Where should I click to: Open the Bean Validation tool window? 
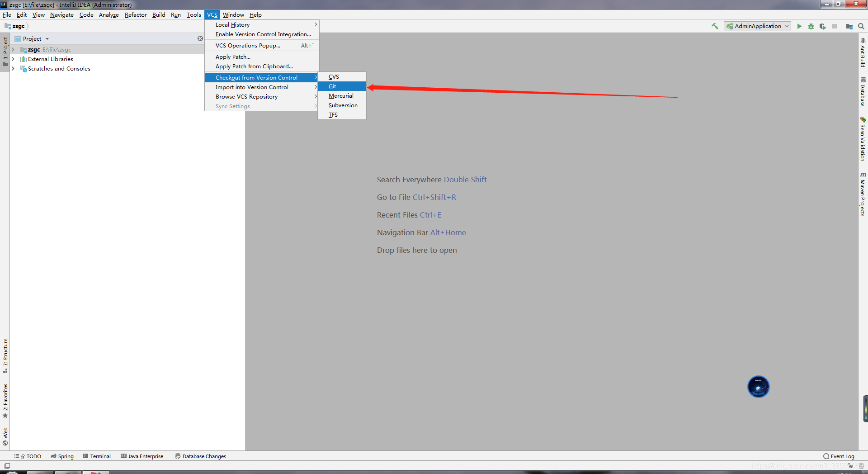click(x=863, y=139)
